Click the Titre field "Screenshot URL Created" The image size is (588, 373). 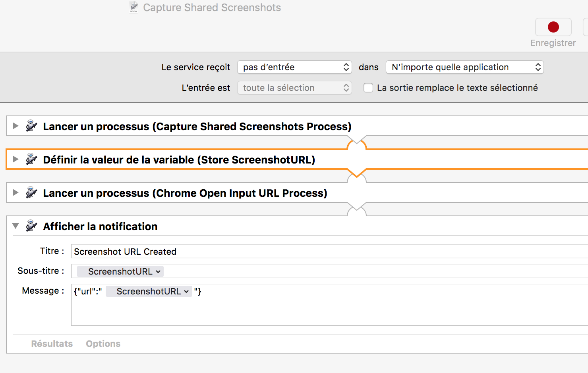[318, 252]
